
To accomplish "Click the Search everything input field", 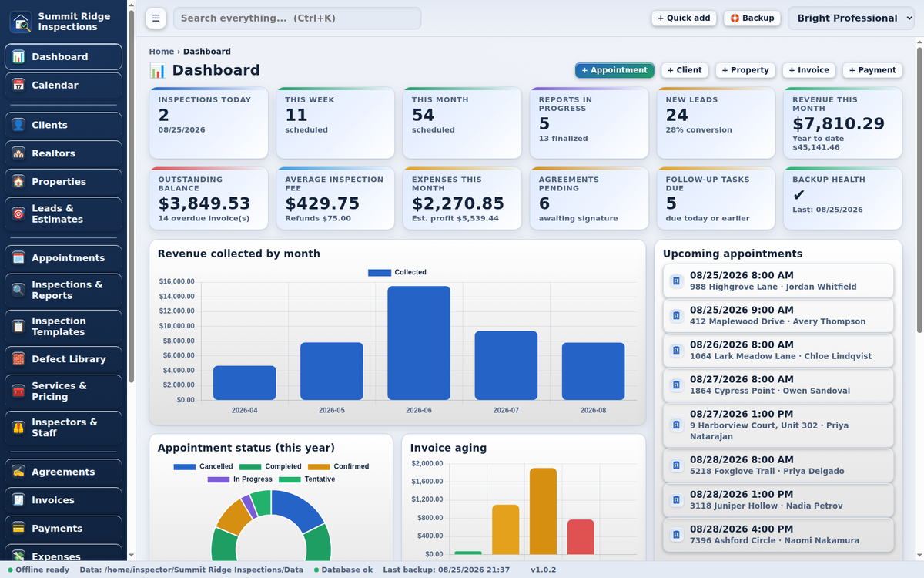I will [297, 18].
